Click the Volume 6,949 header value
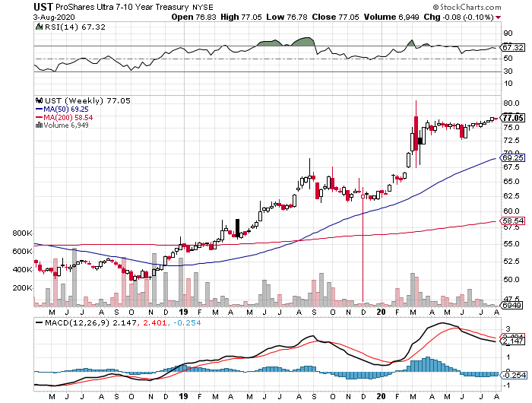Viewport: 532px width, 403px height. point(391,17)
